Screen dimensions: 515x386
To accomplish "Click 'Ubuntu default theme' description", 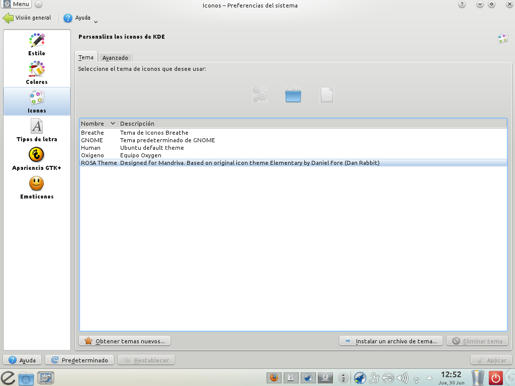I will coord(152,148).
